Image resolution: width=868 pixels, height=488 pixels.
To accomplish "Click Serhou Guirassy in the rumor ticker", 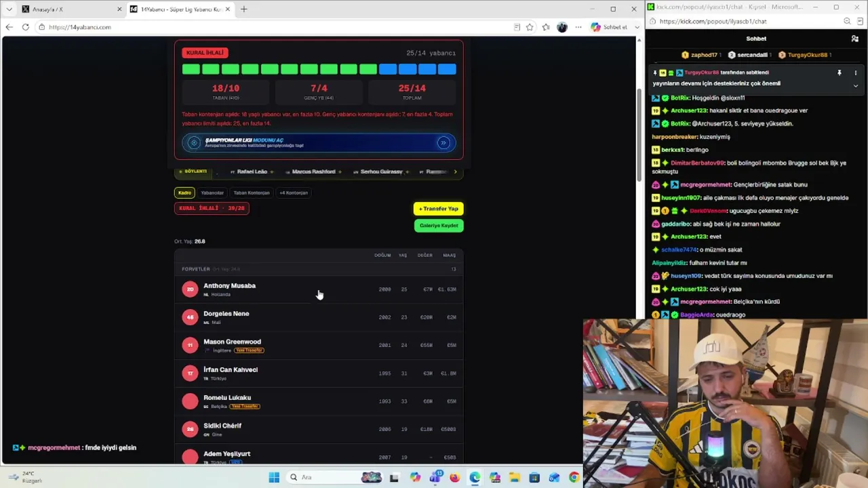I will pos(381,172).
